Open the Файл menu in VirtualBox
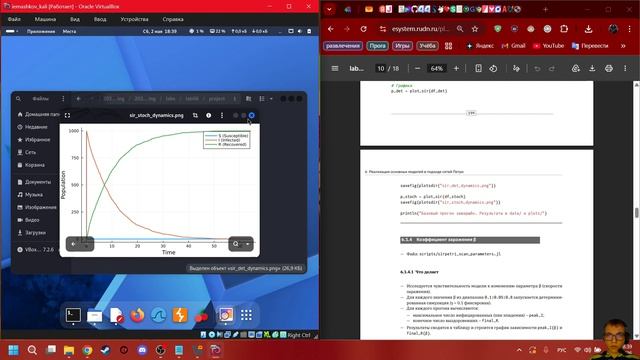 click(x=14, y=19)
